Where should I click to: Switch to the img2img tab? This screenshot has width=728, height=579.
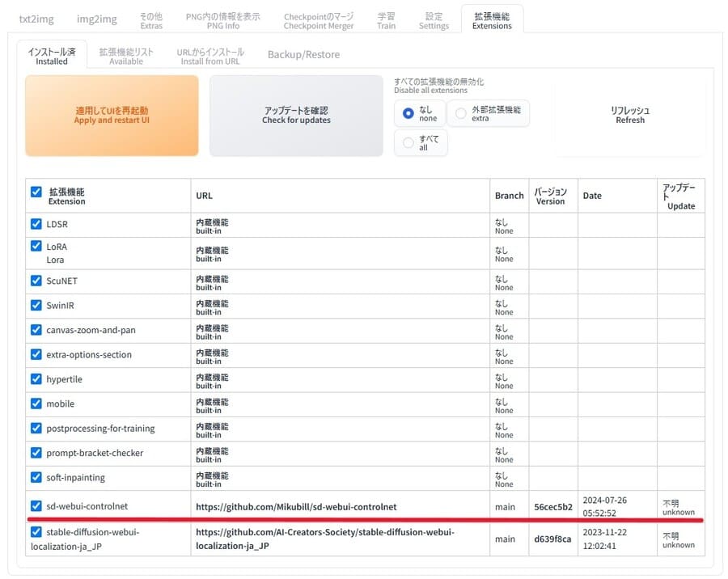pos(96,19)
